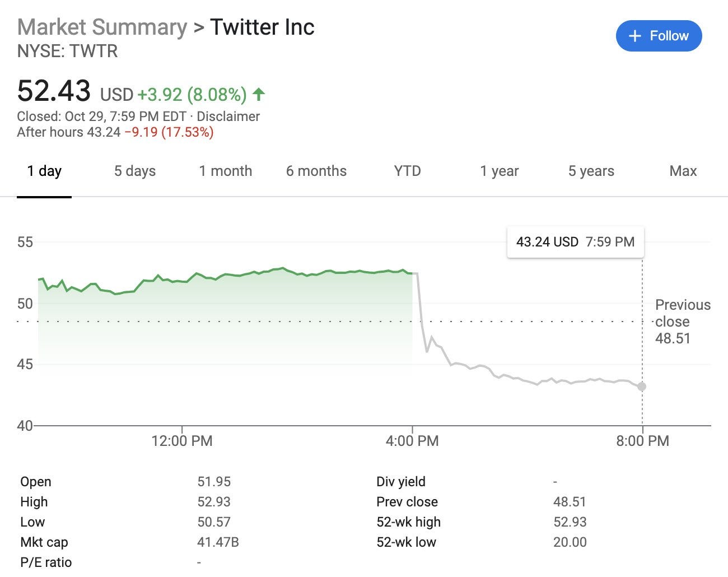
Task: Switch to the 1 month tab
Action: (226, 171)
